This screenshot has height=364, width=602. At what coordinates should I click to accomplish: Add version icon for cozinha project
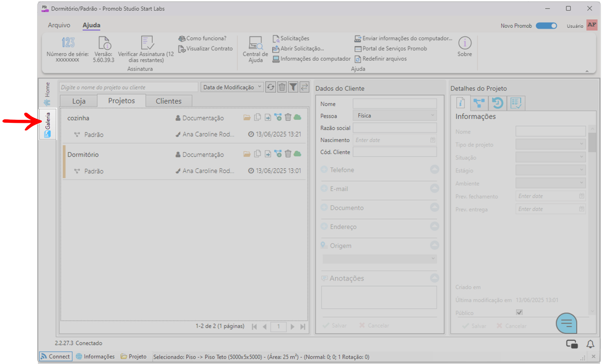[278, 117]
